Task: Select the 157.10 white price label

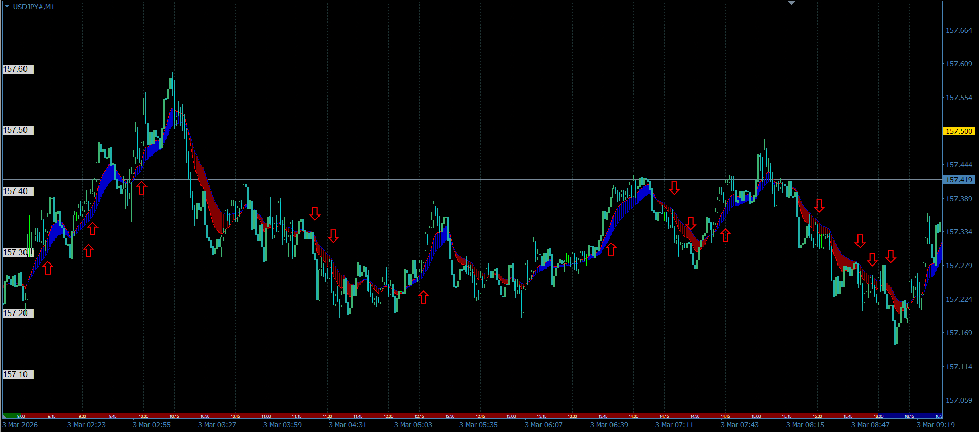Action: 18,375
